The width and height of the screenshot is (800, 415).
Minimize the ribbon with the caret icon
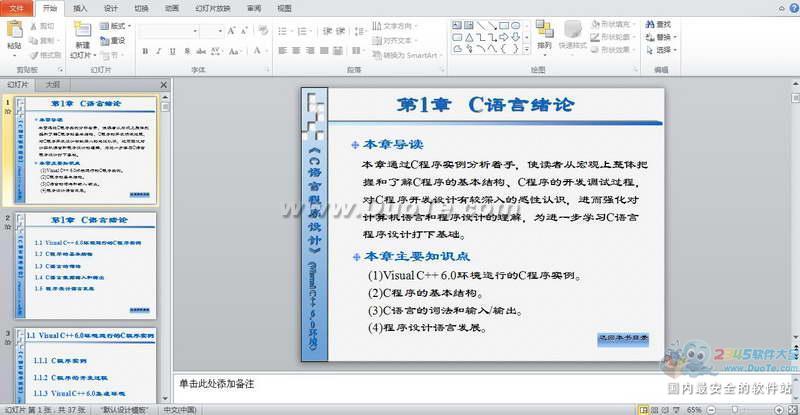click(x=782, y=8)
